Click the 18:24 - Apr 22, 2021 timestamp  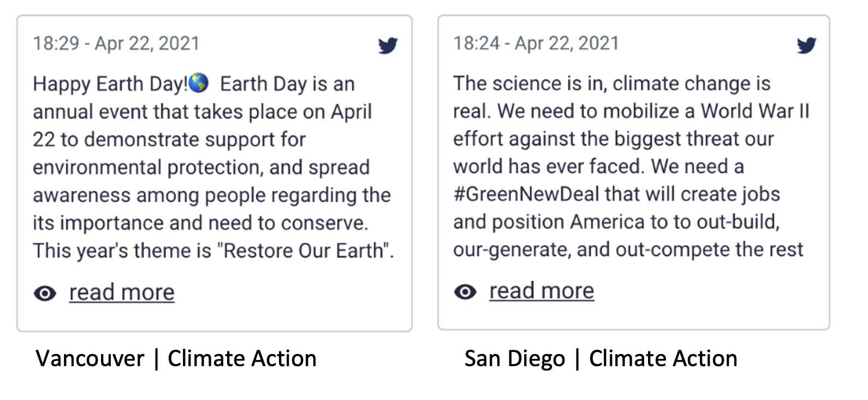pyautogui.click(x=536, y=43)
